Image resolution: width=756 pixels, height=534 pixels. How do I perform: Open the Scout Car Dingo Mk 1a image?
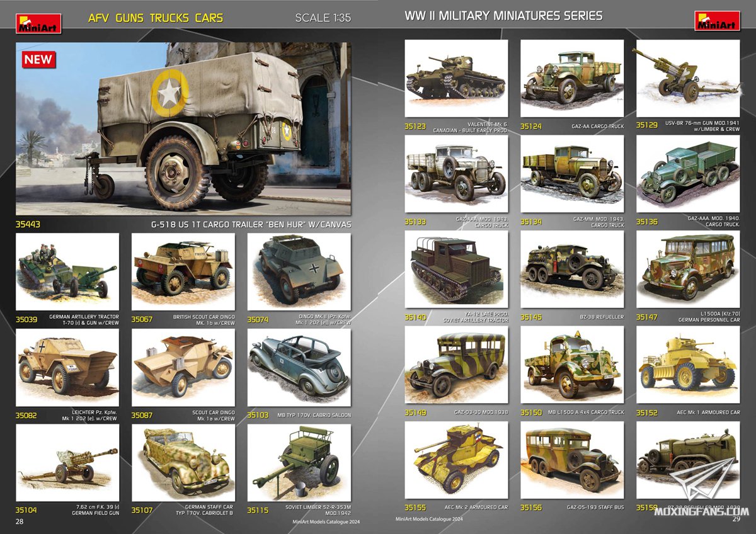click(x=183, y=368)
